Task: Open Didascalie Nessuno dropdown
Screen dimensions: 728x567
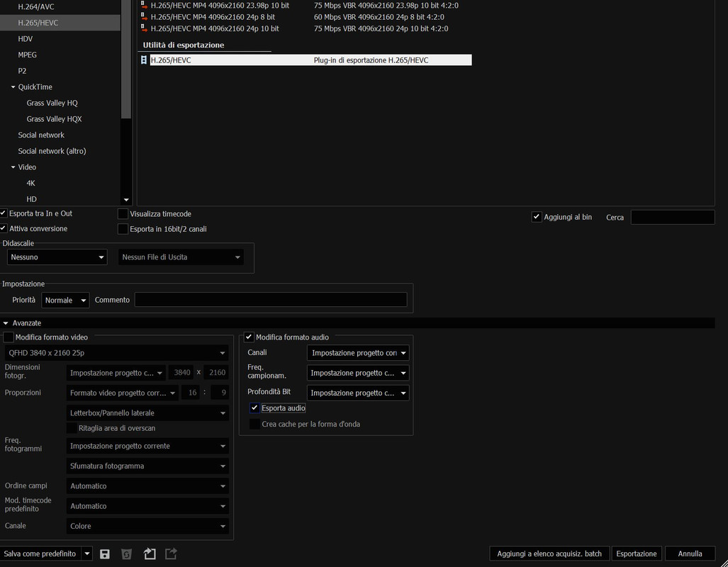Action: (57, 257)
